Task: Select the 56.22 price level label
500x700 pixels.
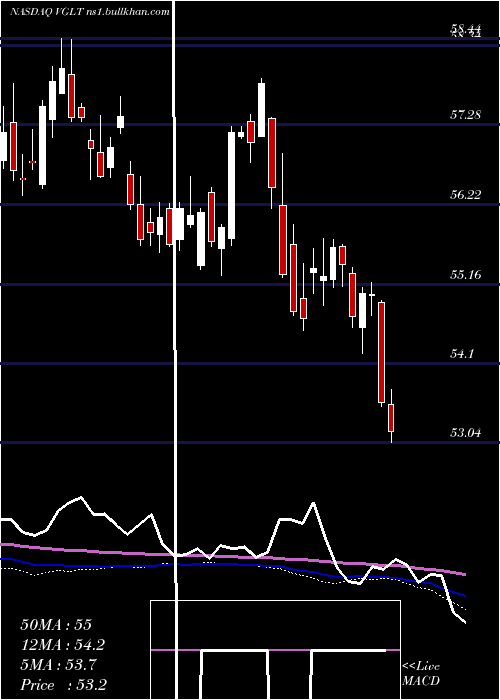Action: (x=465, y=195)
